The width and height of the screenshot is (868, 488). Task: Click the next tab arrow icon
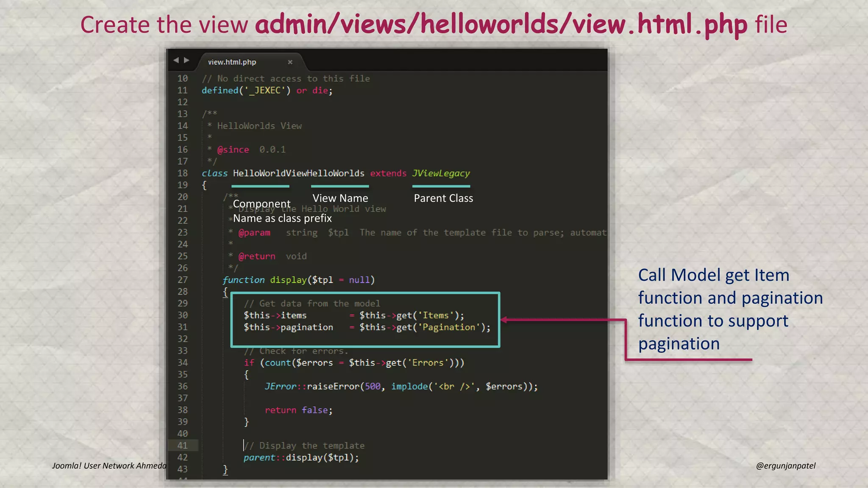tap(186, 61)
